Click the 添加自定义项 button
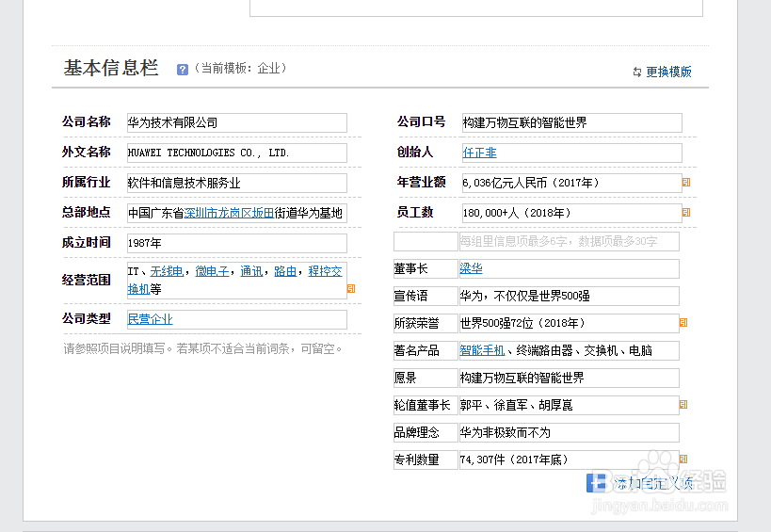The image size is (771, 532). point(640,483)
